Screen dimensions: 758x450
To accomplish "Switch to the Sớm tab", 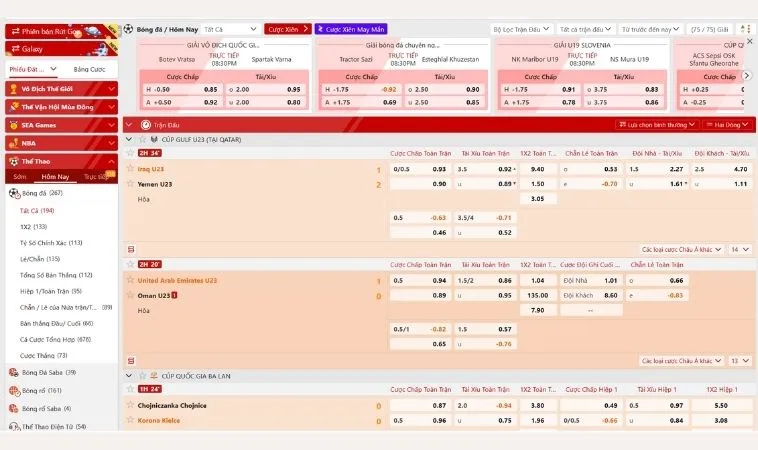I will click(20, 176).
